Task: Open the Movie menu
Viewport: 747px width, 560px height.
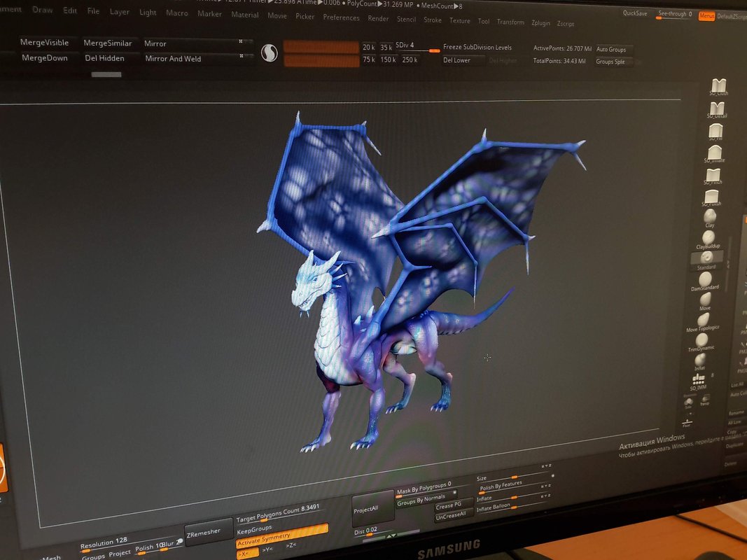Action: [x=277, y=15]
